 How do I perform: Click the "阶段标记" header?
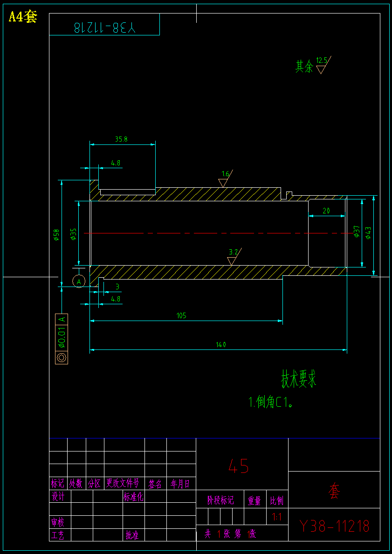coord(220,500)
